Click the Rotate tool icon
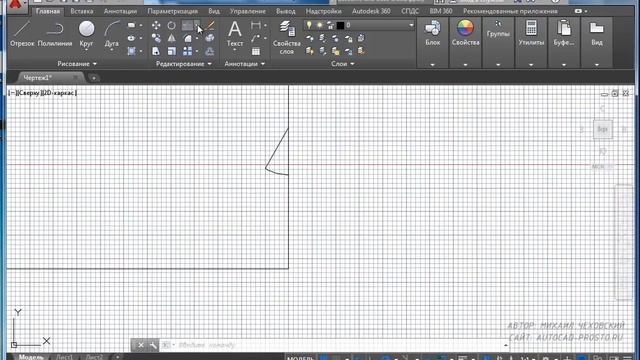Image resolution: width=640 pixels, height=360 pixels. [171, 26]
